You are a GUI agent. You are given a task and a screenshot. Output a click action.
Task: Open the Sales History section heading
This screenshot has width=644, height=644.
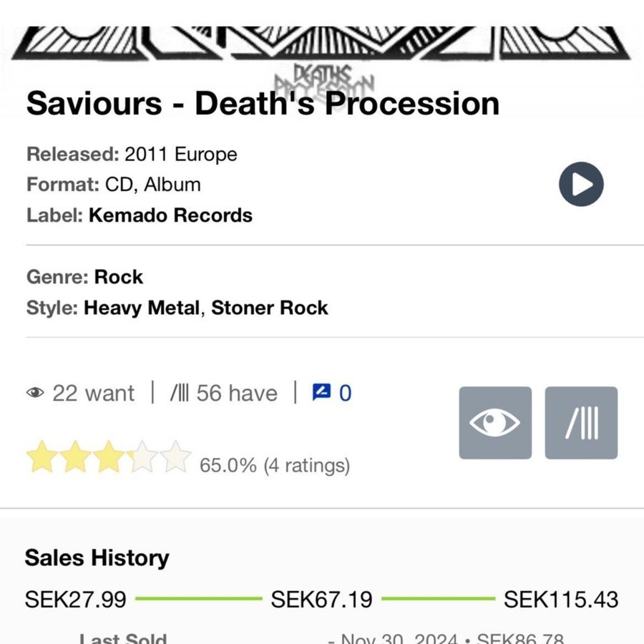point(97,558)
